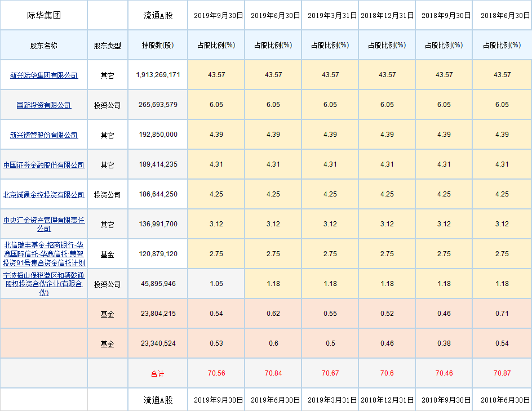The width and height of the screenshot is (532, 411).
Task: Select the total value 70.56
Action: pos(216,373)
